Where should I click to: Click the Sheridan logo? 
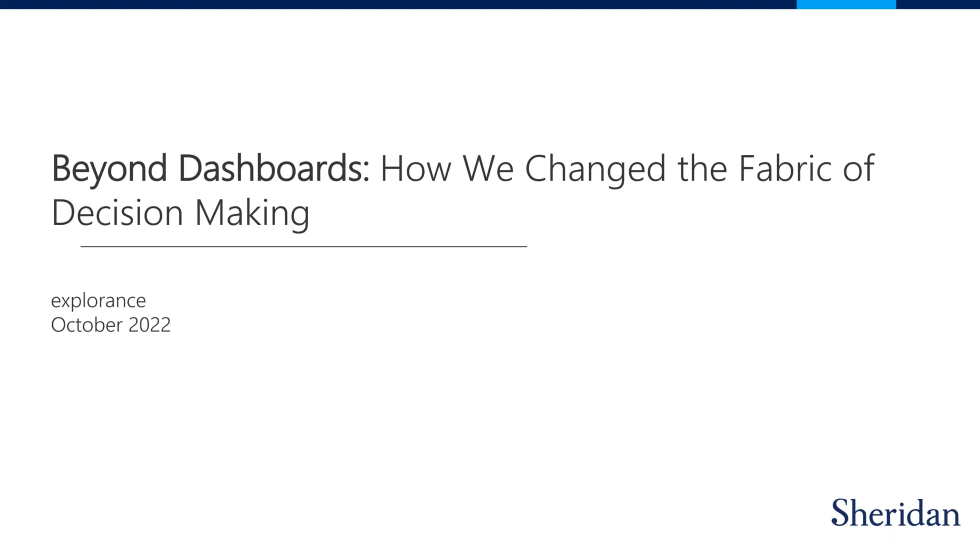(x=895, y=513)
